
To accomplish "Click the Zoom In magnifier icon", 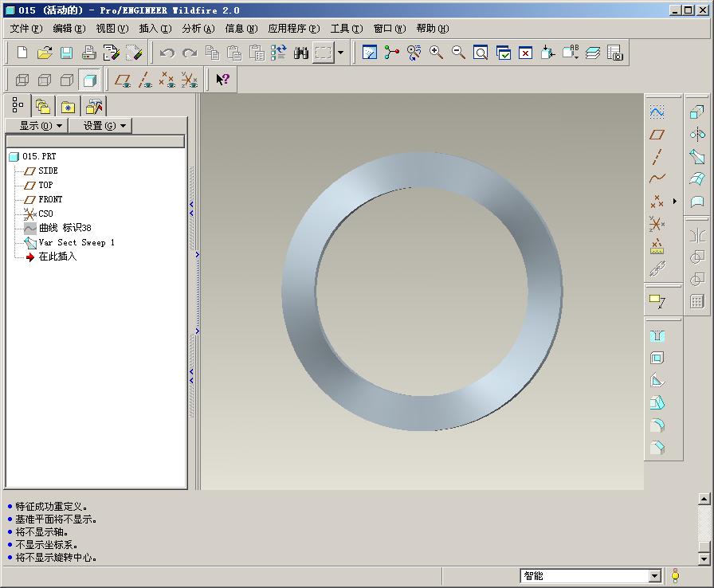I will coord(436,53).
